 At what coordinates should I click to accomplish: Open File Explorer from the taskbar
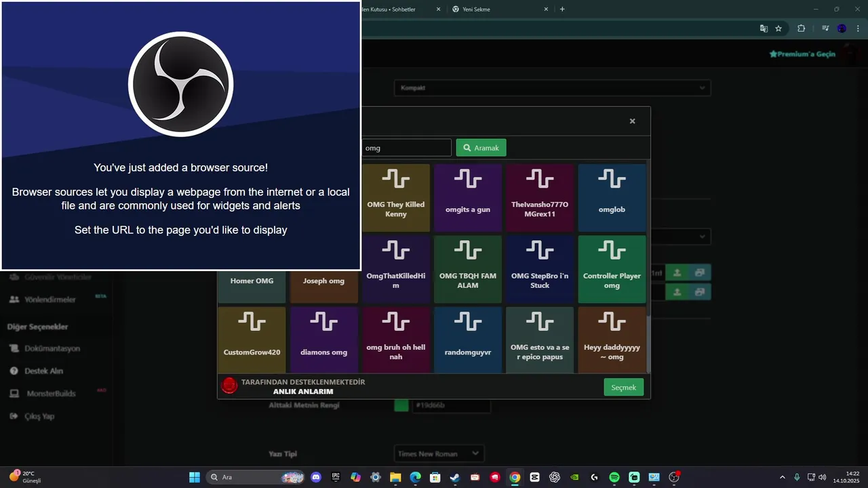[x=395, y=477]
